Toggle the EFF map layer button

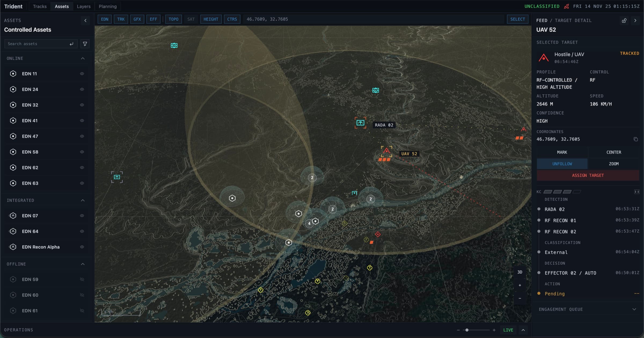coord(153,19)
